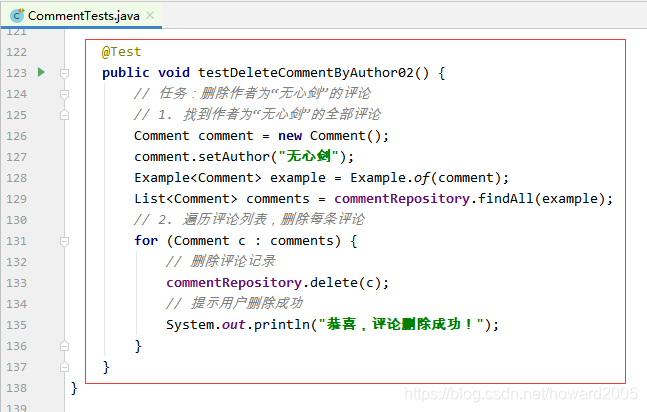Click line number 133 in the gutter
This screenshot has width=647, height=412.
(17, 283)
